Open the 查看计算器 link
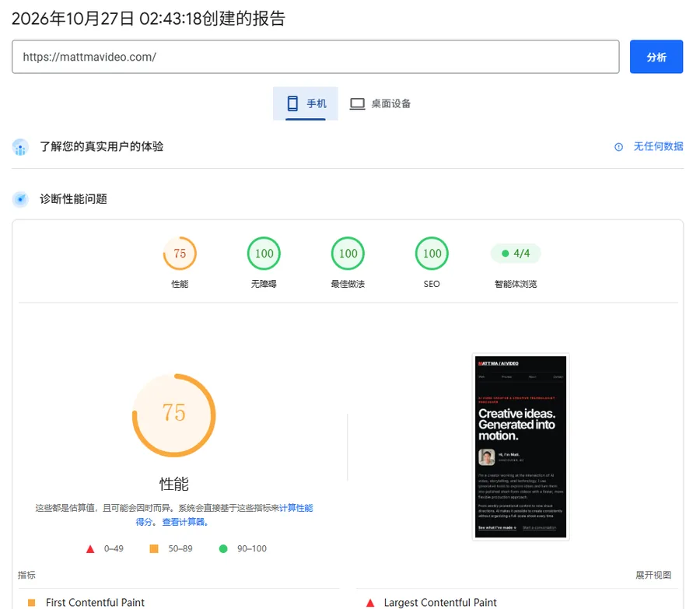The image size is (700, 609). (x=185, y=522)
